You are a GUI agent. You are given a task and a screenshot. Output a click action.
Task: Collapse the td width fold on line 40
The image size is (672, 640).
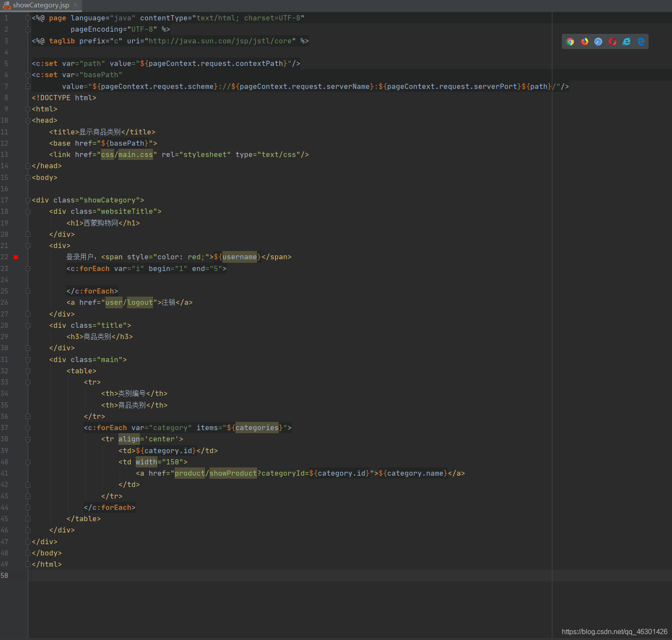(x=28, y=462)
